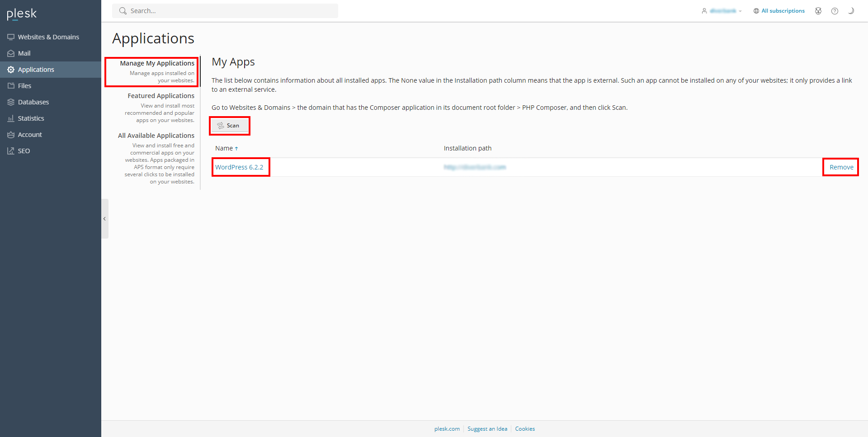Switch to the Featured Applications tab

(160, 96)
